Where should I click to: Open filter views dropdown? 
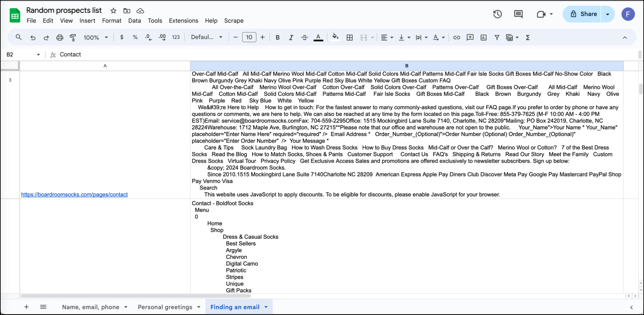point(512,37)
